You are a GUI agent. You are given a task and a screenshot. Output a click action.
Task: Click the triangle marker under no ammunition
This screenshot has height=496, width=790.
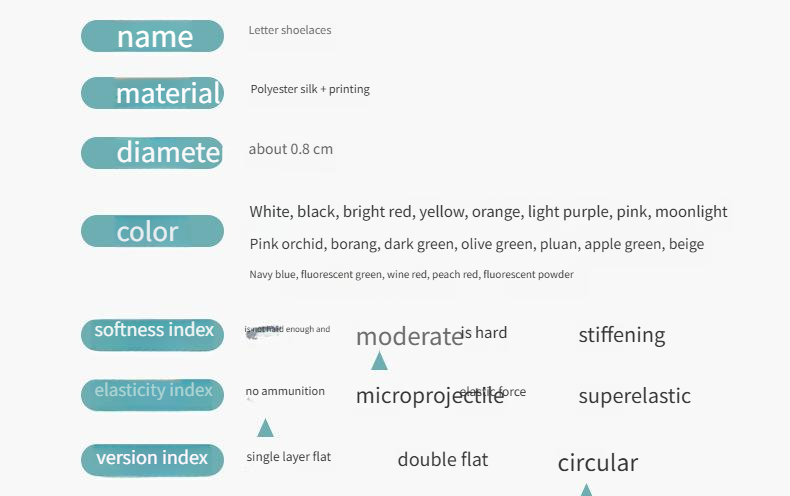(x=265, y=428)
